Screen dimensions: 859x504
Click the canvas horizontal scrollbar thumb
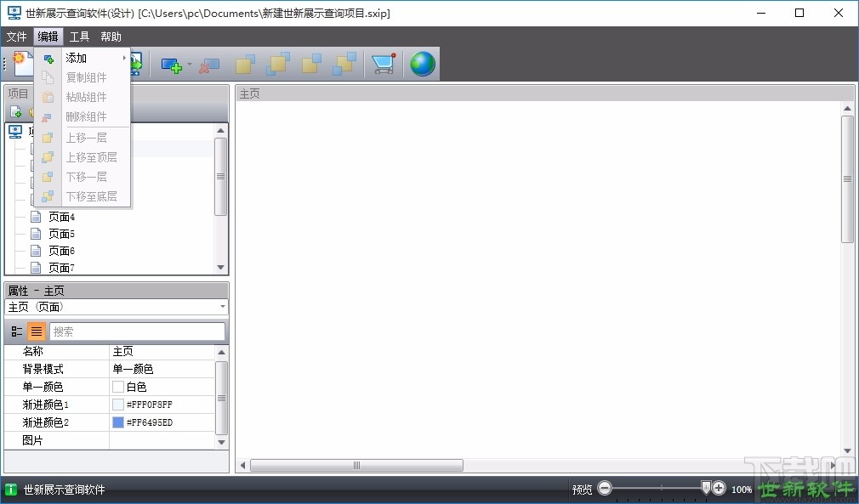(356, 466)
